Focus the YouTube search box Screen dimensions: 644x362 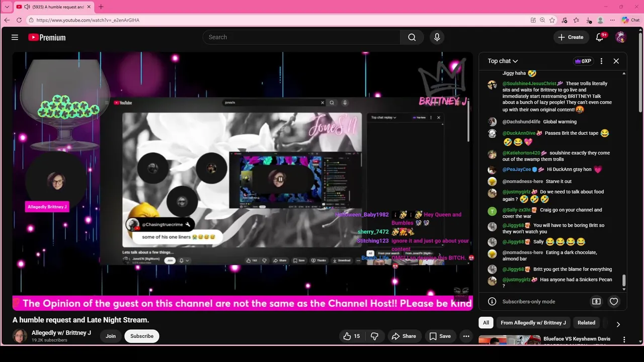[x=302, y=37]
